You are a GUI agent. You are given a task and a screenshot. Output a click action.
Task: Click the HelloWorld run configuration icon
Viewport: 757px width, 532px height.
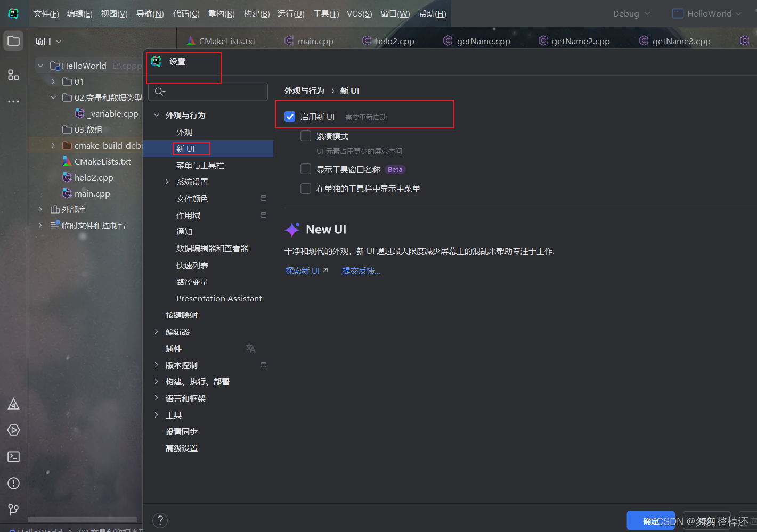(x=678, y=13)
